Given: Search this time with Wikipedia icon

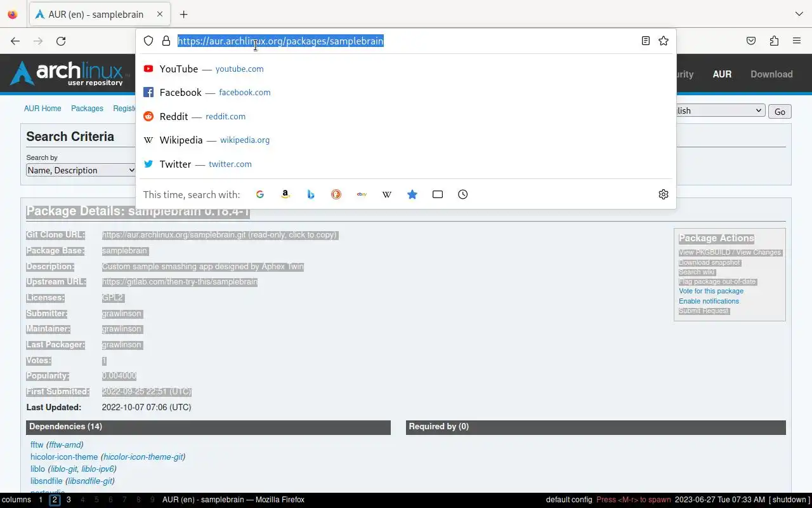Looking at the screenshot, I should click(387, 194).
